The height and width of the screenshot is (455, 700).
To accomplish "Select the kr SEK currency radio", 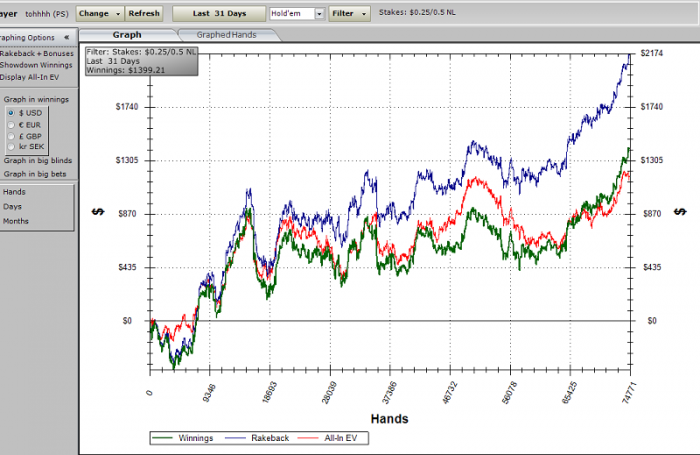I will [x=11, y=146].
